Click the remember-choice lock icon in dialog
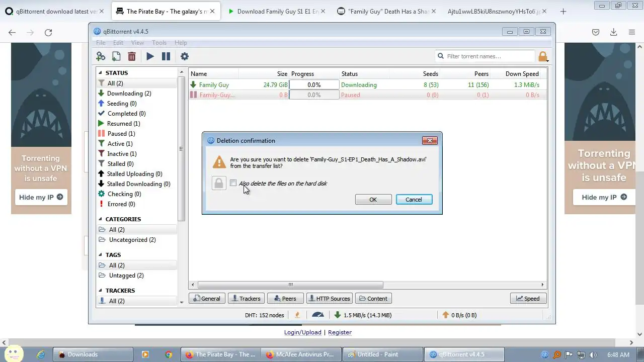 [219, 183]
